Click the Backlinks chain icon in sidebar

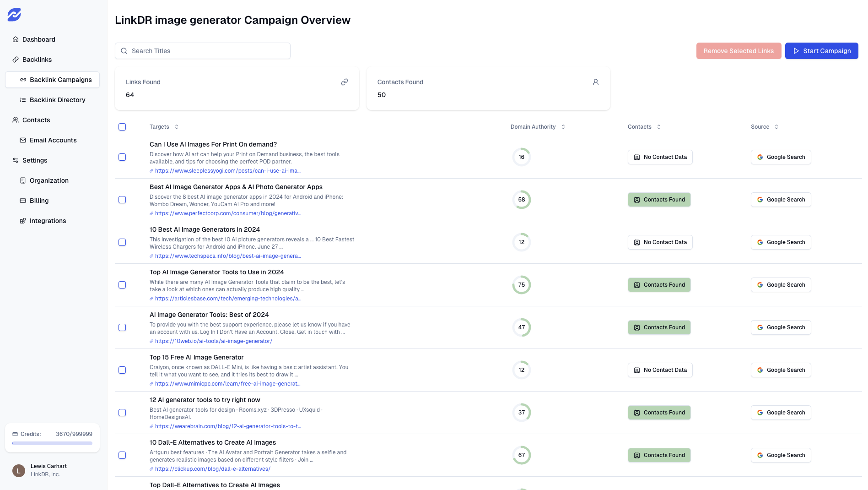click(16, 60)
